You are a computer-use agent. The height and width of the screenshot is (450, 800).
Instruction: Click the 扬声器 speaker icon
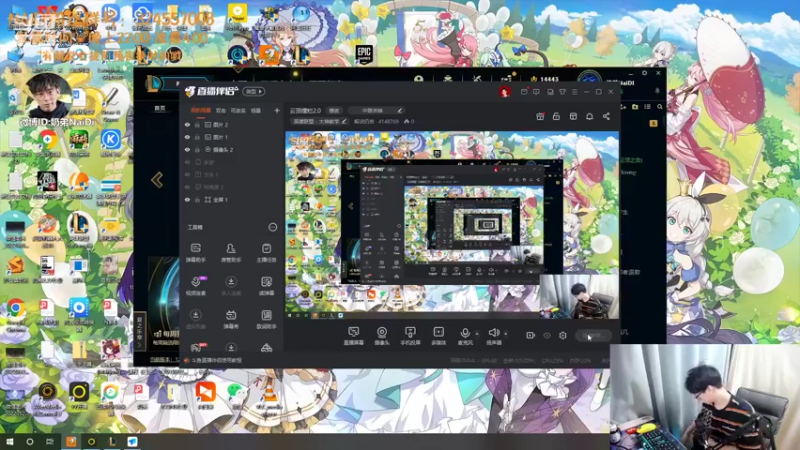tap(493, 333)
